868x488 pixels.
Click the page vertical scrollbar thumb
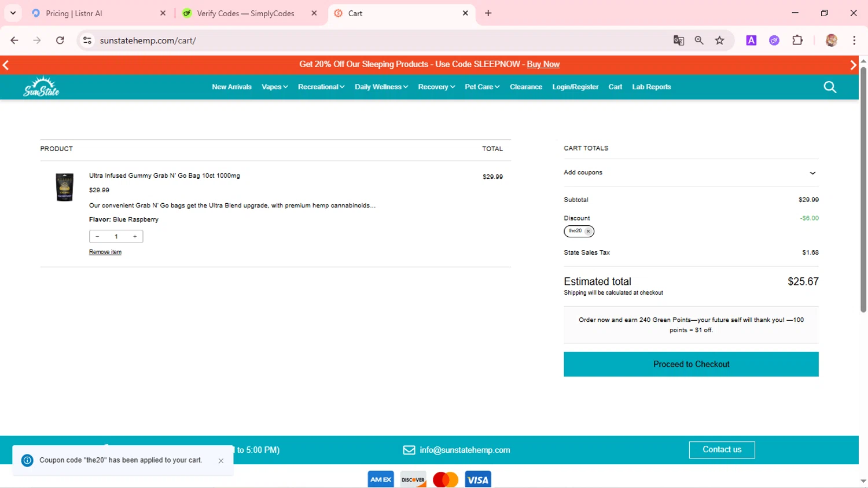863,190
